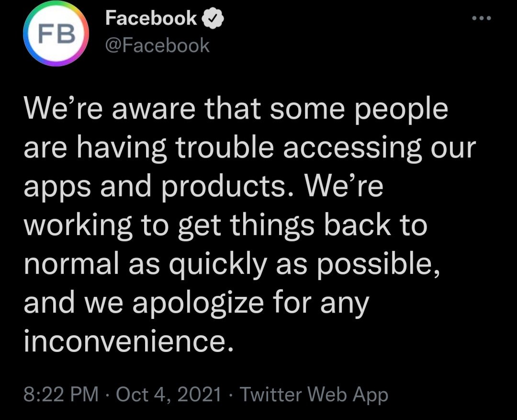Visit the @Facebook handle
This screenshot has width=517, height=420.
pyautogui.click(x=157, y=45)
